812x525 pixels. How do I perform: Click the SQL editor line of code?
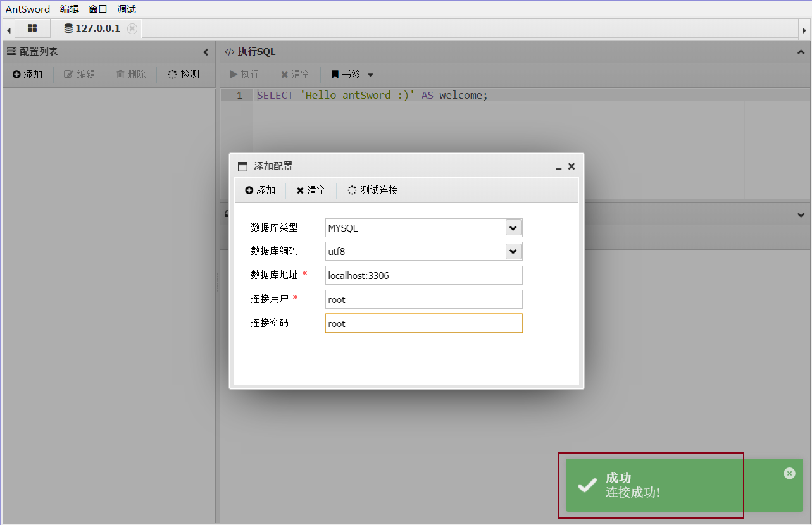click(x=372, y=96)
